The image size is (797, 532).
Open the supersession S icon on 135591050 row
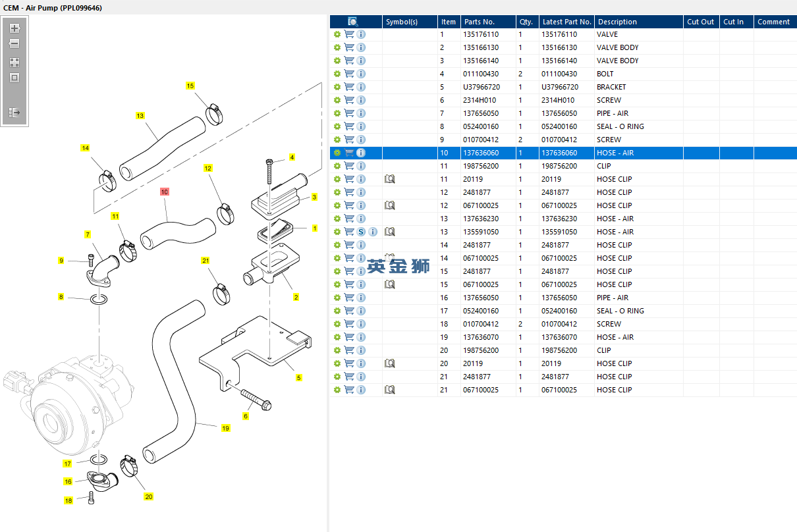point(361,232)
